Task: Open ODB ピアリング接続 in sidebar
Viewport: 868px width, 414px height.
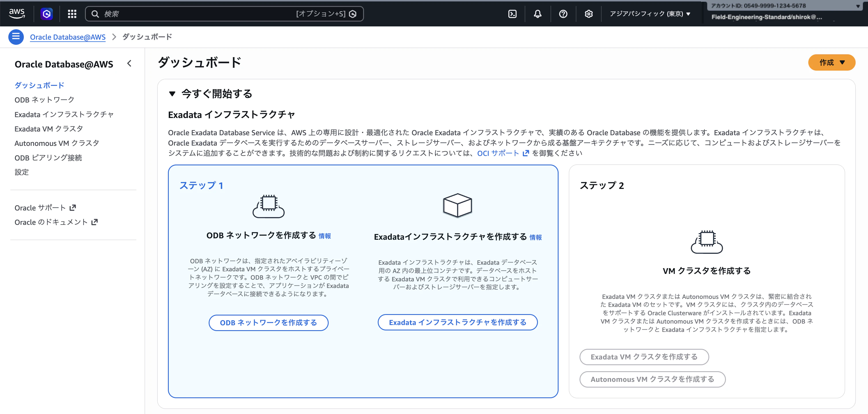Action: pos(48,158)
